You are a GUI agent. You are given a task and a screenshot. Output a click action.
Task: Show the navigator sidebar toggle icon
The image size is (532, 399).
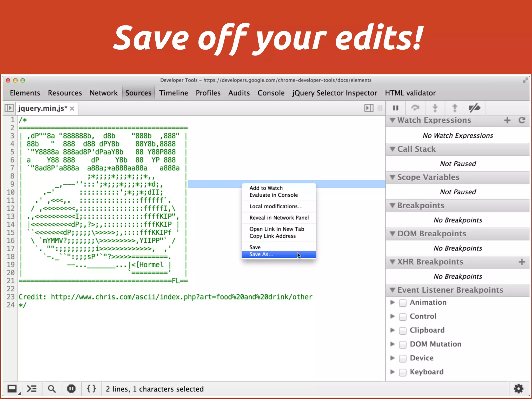coord(9,108)
